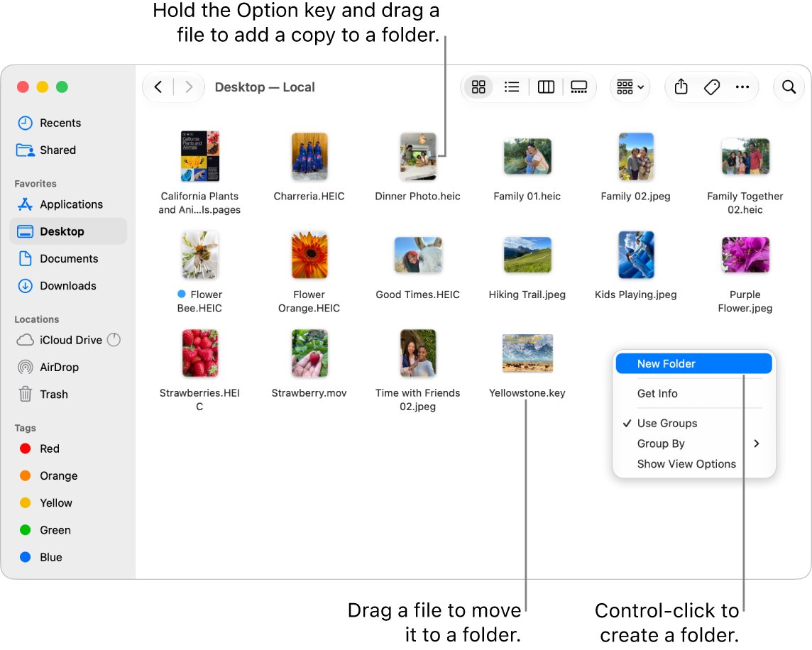812x650 pixels.
Task: Click the green full-screen window button
Action: point(62,87)
